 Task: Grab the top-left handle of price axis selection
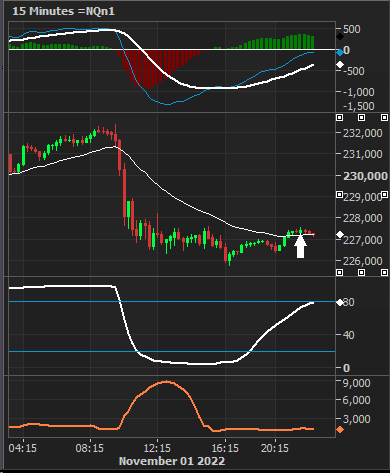pos(339,117)
